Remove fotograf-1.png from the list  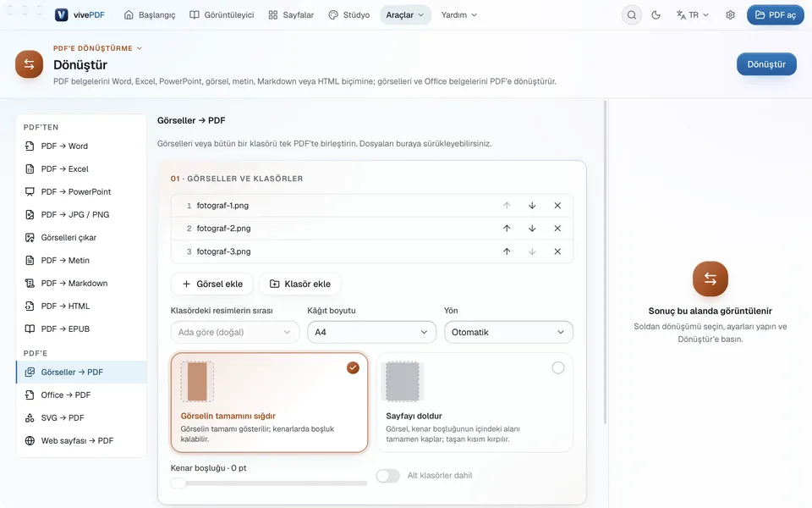click(557, 206)
